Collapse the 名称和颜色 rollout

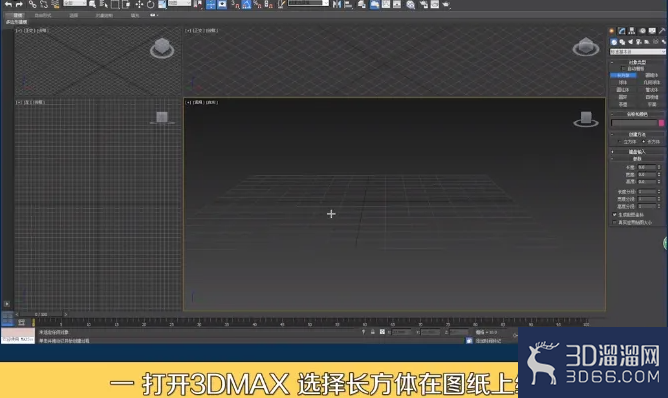(637, 114)
